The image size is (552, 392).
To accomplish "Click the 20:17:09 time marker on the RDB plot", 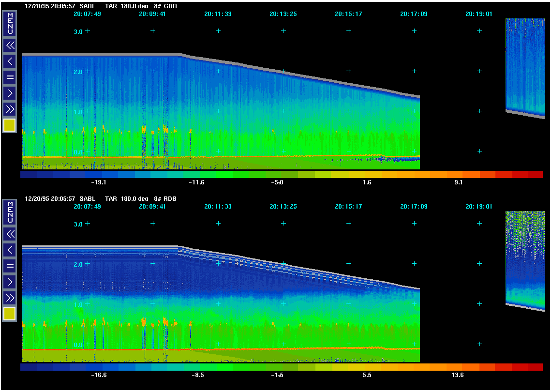I will coord(414,207).
